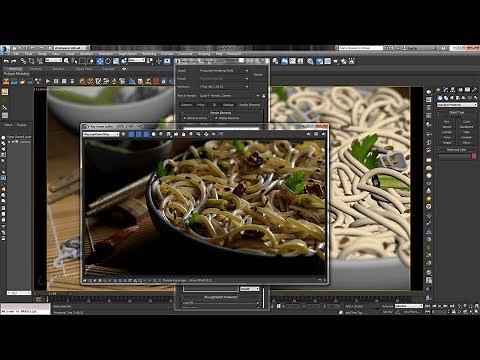Click the Cylinder primitive button

tap(447, 132)
